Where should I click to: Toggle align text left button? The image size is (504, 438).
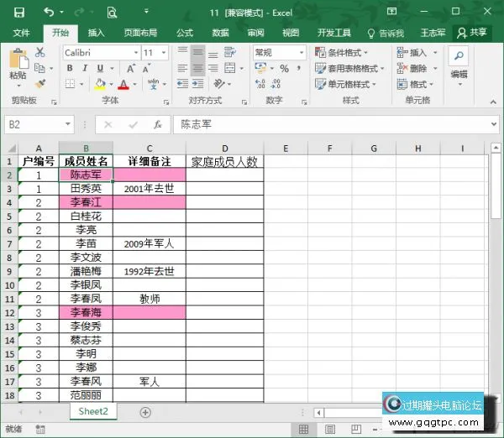pos(182,69)
